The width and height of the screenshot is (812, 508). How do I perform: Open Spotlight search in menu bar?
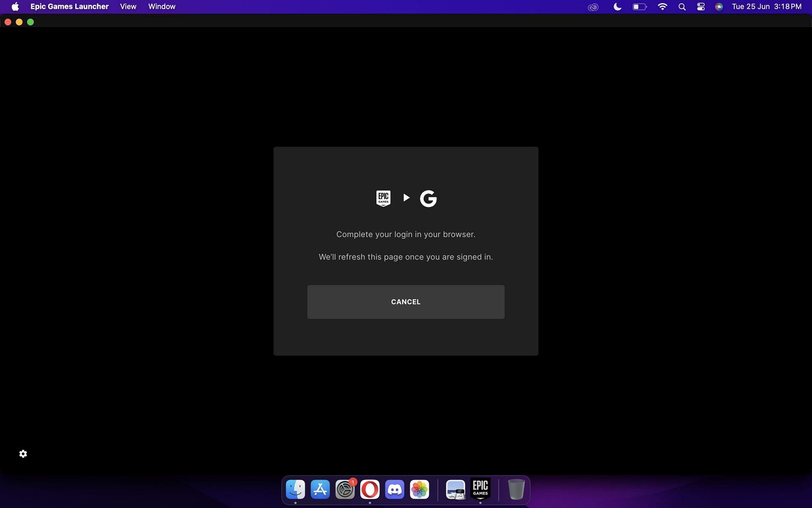click(x=682, y=7)
